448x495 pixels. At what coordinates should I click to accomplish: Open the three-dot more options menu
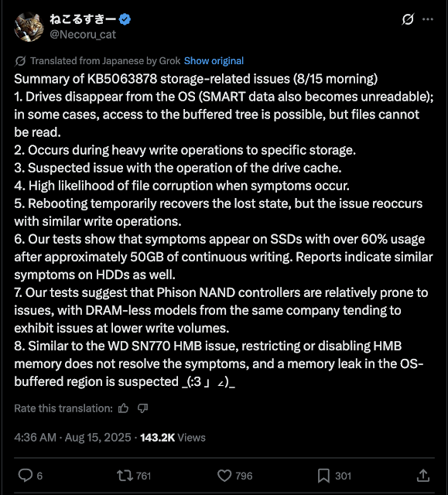coord(428,19)
